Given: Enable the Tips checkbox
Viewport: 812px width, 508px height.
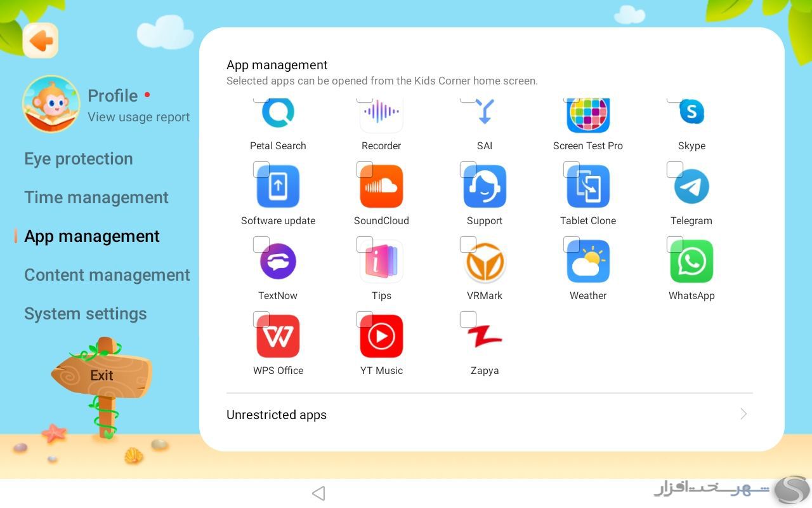Looking at the screenshot, I should [x=364, y=244].
